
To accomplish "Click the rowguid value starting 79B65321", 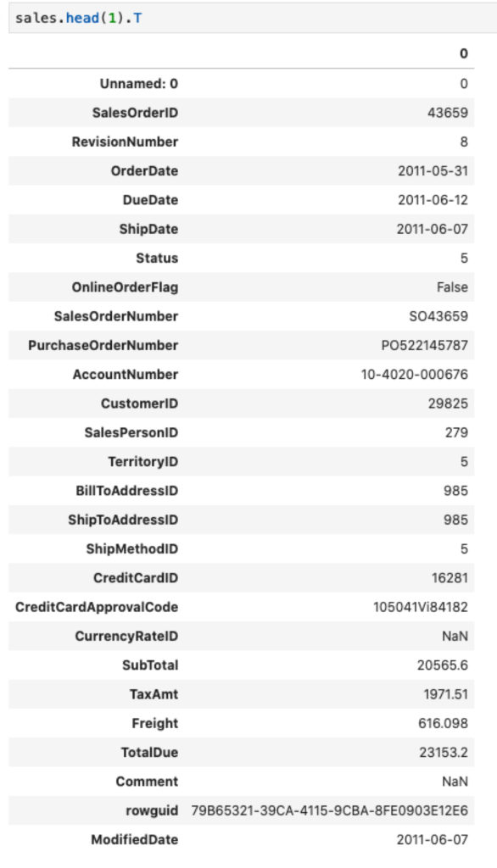I will point(330,810).
